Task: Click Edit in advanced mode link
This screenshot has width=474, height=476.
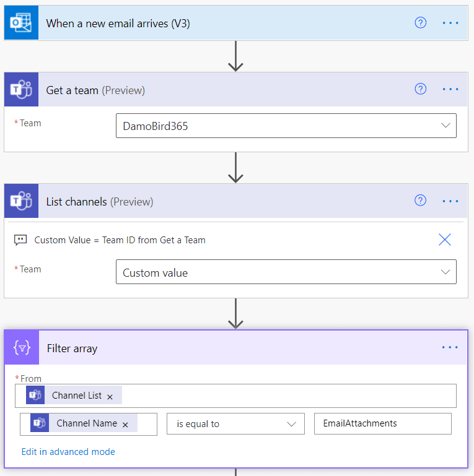Action: (x=68, y=452)
